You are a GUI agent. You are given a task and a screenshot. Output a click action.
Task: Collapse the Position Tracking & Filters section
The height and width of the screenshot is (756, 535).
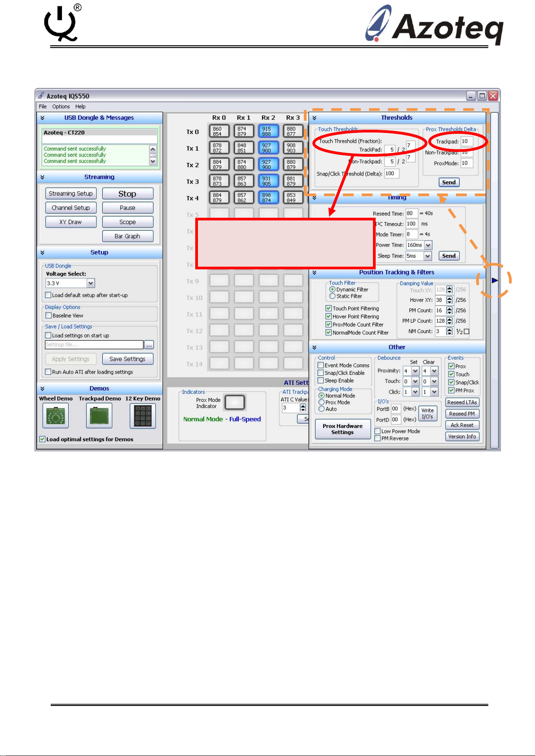point(314,273)
